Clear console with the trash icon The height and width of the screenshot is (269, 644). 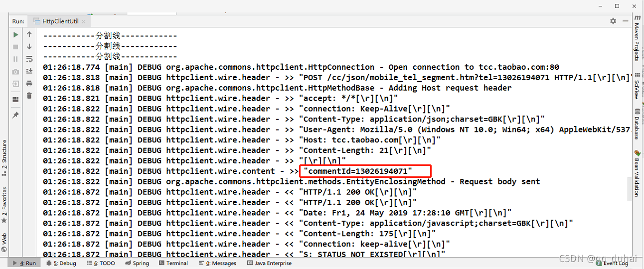29,96
